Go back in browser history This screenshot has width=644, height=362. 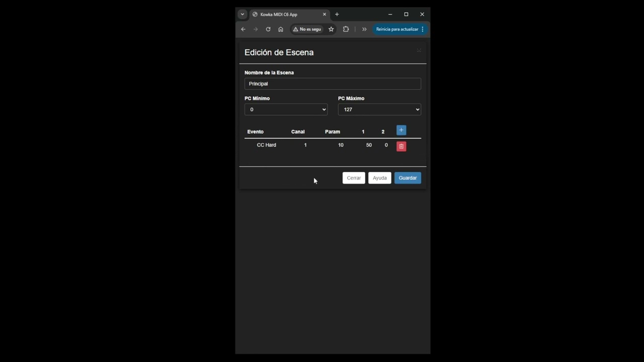point(243,29)
